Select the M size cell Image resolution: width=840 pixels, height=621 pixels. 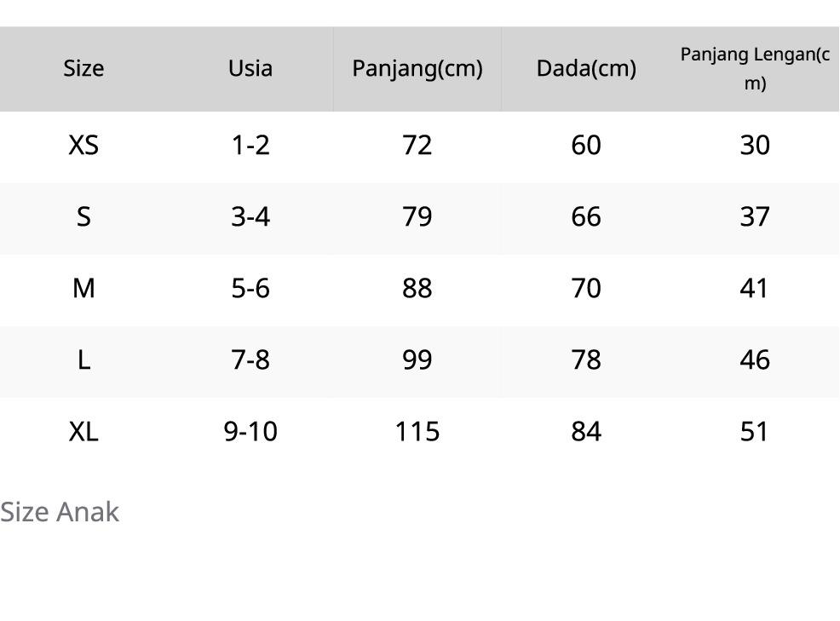pos(83,289)
